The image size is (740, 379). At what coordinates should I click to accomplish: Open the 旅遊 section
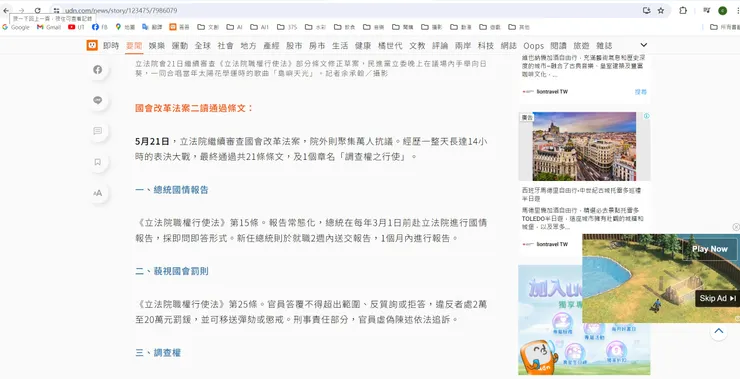[581, 46]
